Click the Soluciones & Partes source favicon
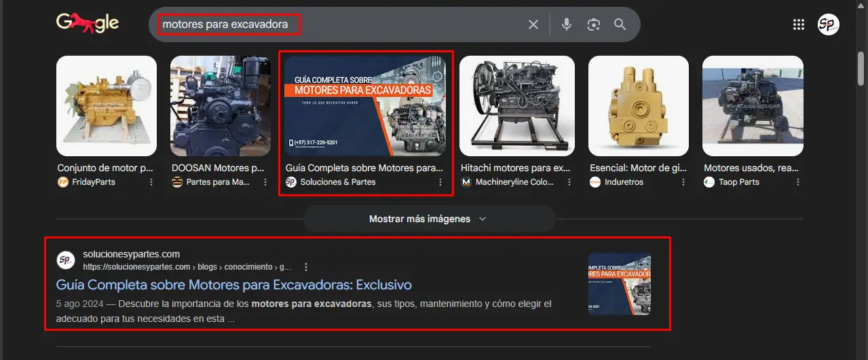Image resolution: width=868 pixels, height=360 pixels. pos(291,182)
